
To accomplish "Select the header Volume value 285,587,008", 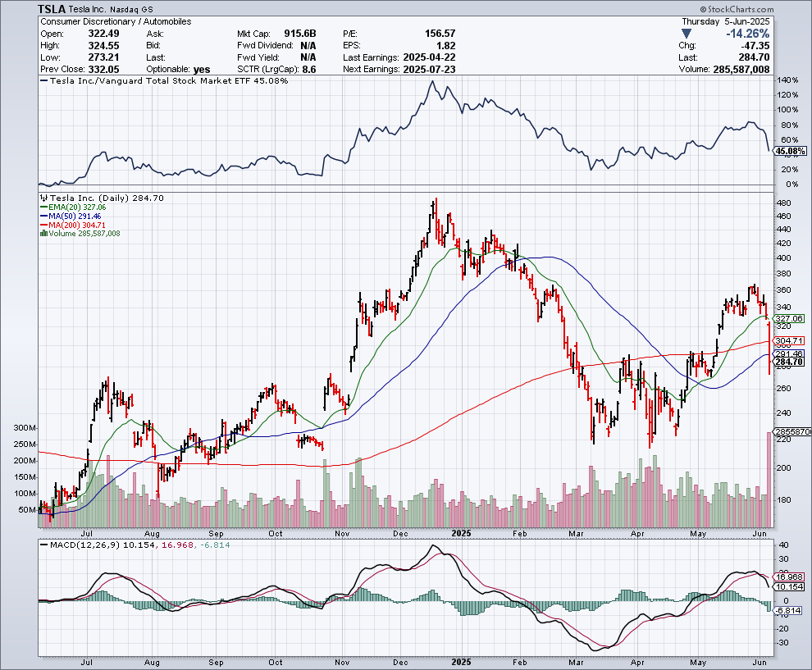I will pyautogui.click(x=741, y=70).
